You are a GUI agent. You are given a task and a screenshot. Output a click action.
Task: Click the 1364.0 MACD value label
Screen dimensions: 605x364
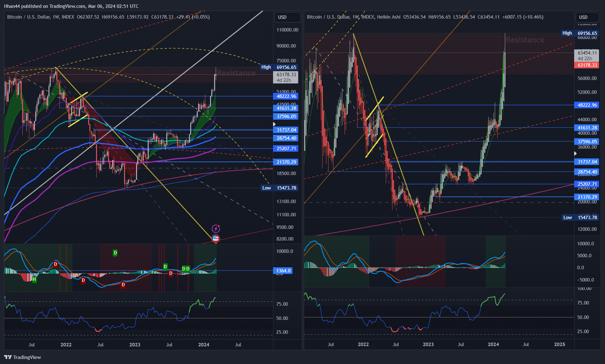pyautogui.click(x=283, y=271)
